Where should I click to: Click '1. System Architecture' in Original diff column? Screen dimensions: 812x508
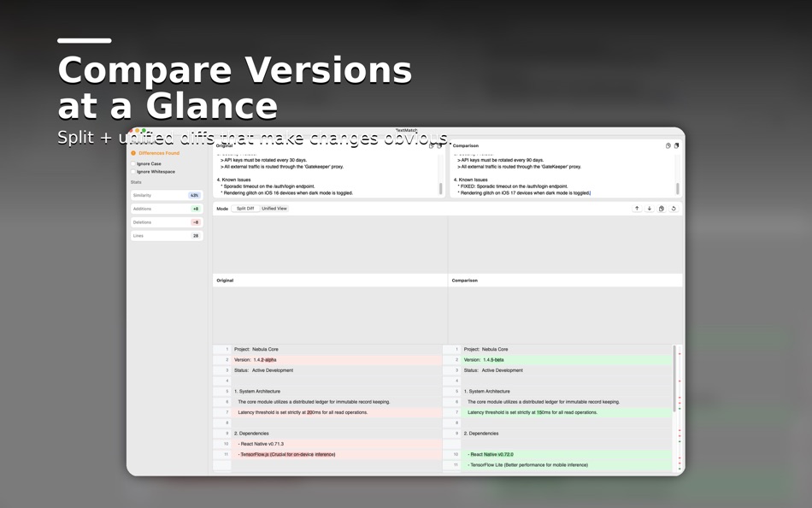257,392
